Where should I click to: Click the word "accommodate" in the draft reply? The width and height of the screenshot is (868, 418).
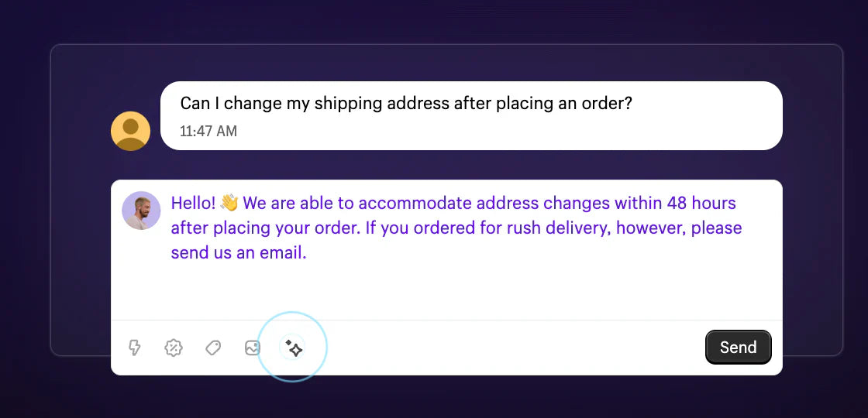pos(415,204)
